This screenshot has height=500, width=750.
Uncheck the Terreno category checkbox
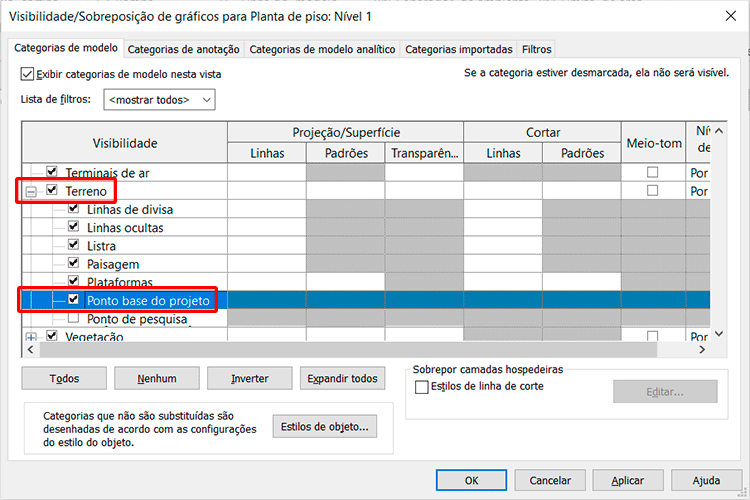(x=52, y=190)
